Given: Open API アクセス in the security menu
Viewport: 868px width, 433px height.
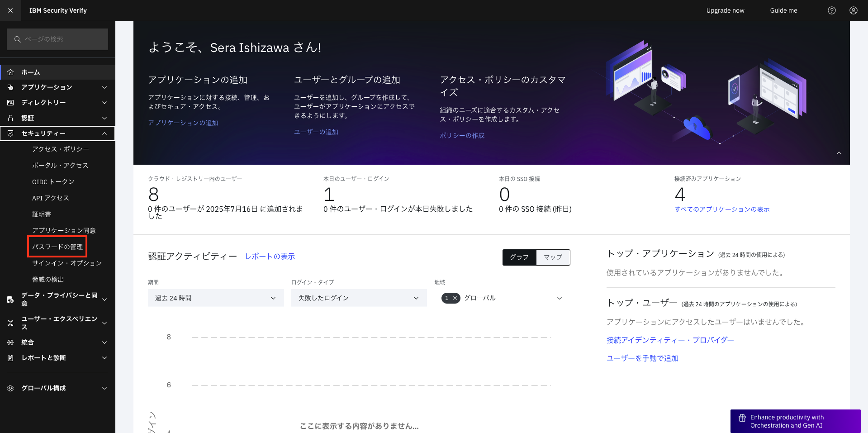Looking at the screenshot, I should click(x=51, y=198).
